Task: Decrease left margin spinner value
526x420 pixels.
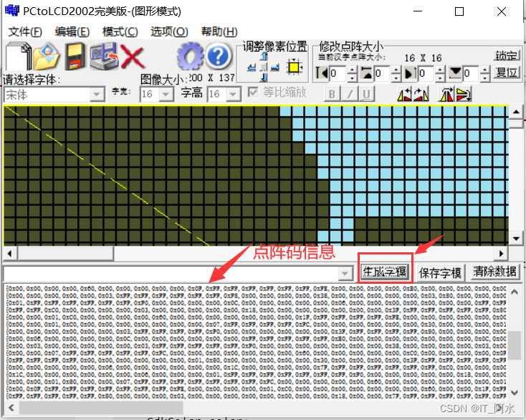Action: [x=352, y=78]
